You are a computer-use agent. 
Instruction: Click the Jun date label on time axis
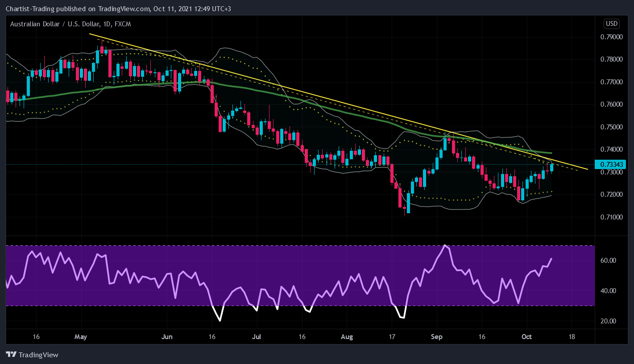pos(167,336)
